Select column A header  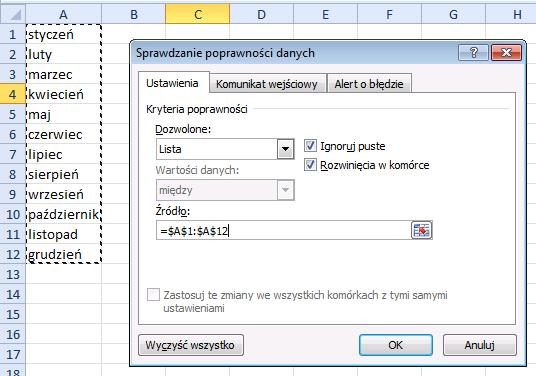click(x=63, y=14)
